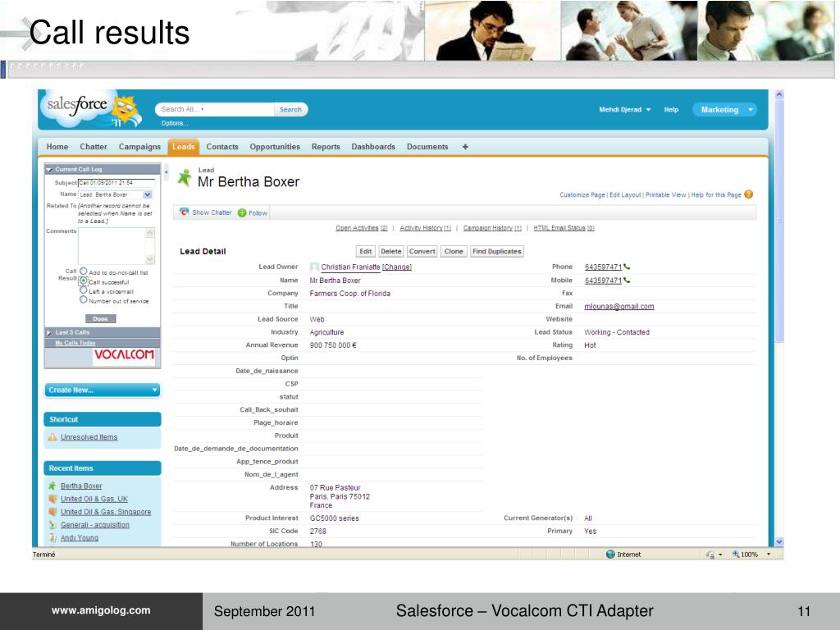
Task: Switch to the Chatter tab
Action: 94,147
